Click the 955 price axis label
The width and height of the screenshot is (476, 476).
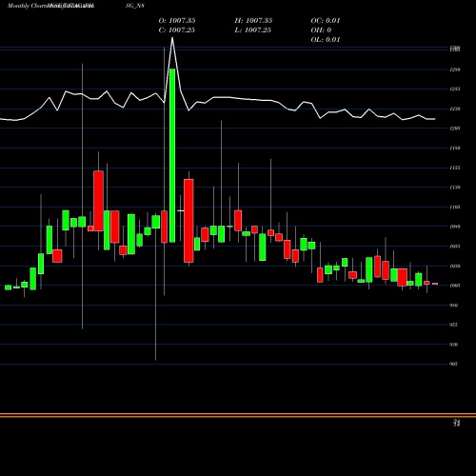tap(454, 325)
